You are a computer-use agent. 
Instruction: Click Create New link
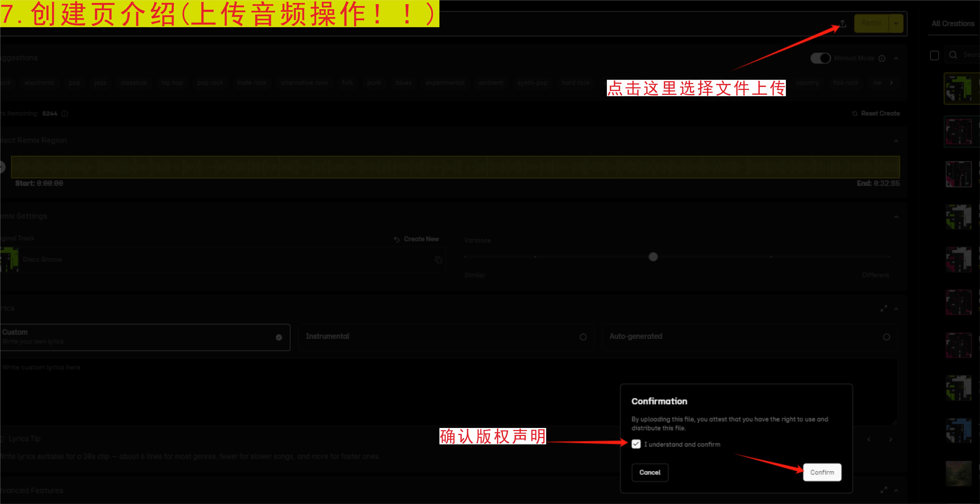click(417, 239)
